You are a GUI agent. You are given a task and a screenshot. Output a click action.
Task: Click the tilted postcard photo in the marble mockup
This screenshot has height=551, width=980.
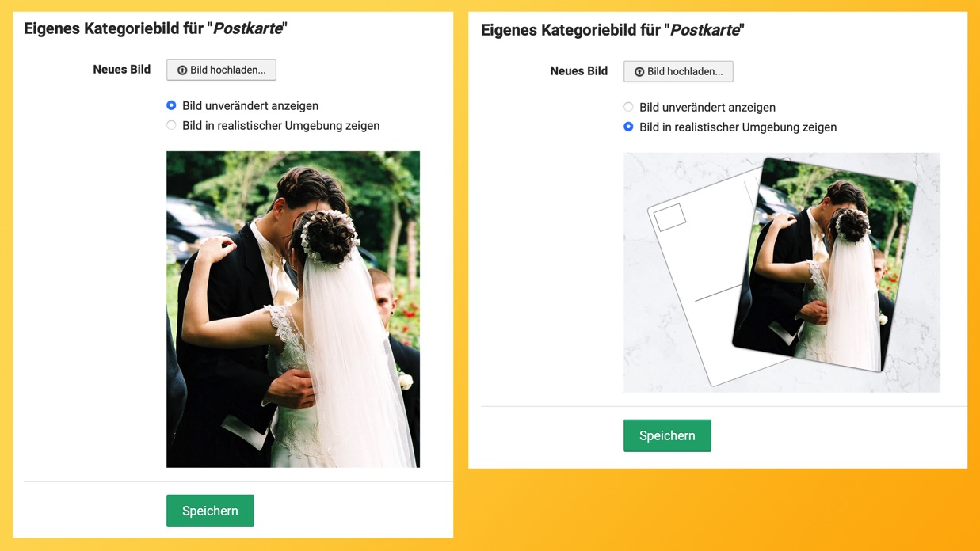(824, 264)
